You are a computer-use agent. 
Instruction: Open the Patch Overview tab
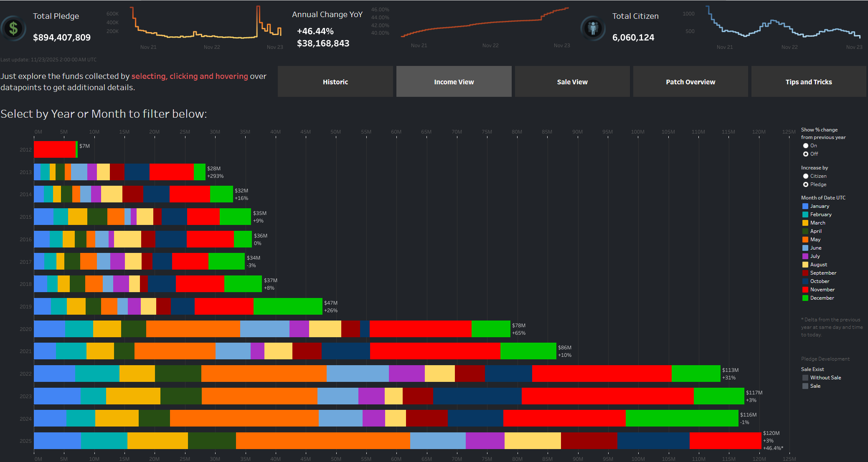pos(690,82)
